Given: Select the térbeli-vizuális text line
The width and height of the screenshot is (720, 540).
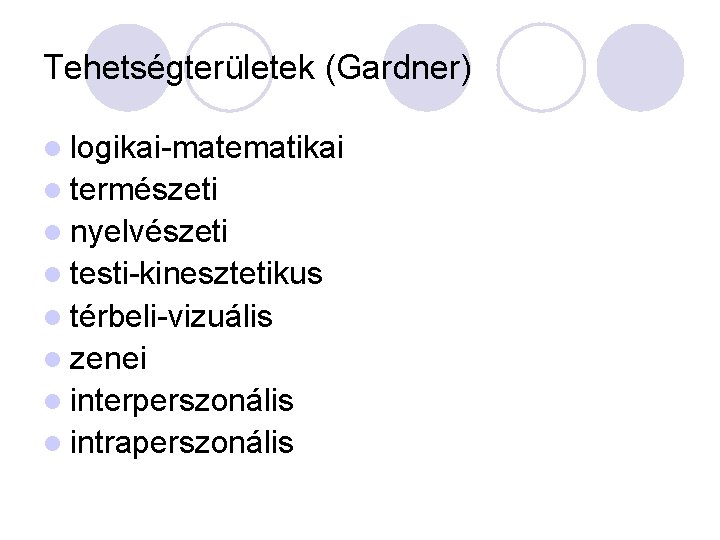Looking at the screenshot, I should (x=171, y=318).
